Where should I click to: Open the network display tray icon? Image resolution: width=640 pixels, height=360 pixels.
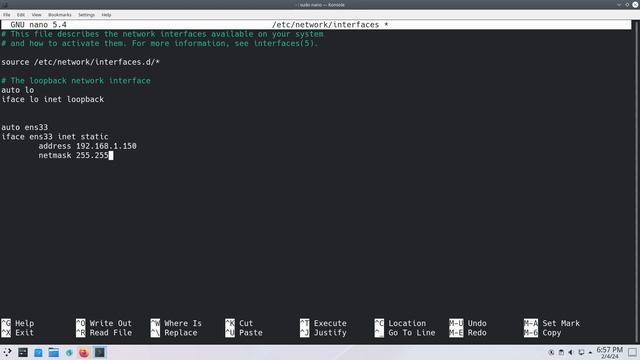pyautogui.click(x=581, y=353)
